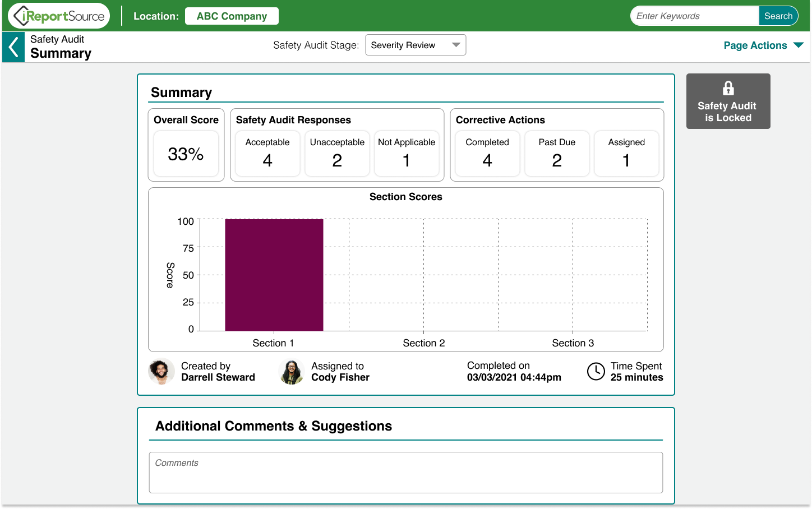
Task: Click the Safety Audit Stage: label
Action: click(x=316, y=45)
